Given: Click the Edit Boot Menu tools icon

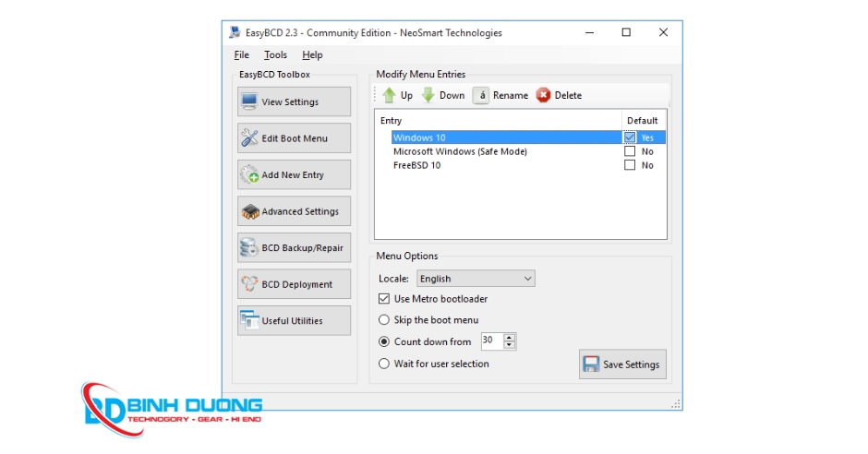Looking at the screenshot, I should pos(249,137).
